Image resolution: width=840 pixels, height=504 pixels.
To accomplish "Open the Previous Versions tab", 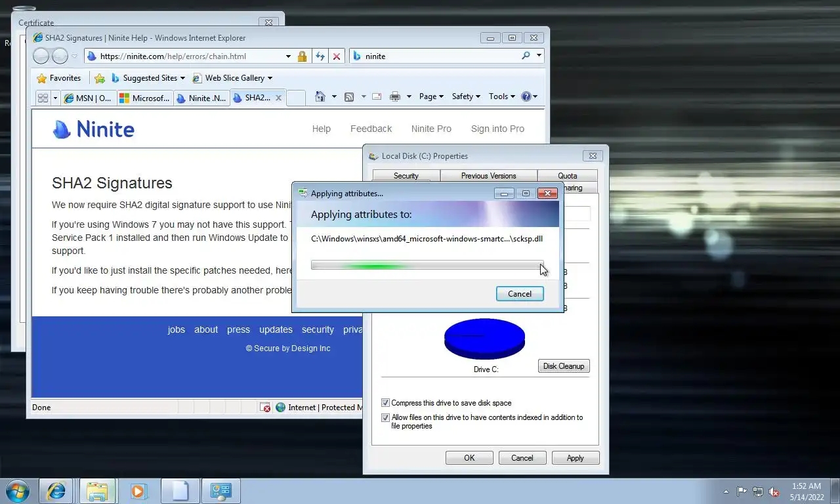I will tap(488, 176).
